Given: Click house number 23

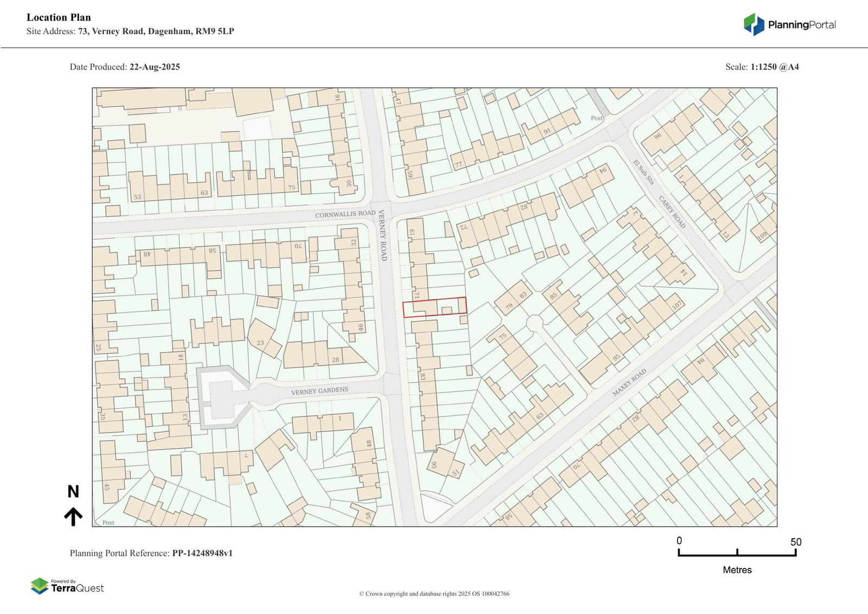Looking at the screenshot, I should click(x=260, y=343).
